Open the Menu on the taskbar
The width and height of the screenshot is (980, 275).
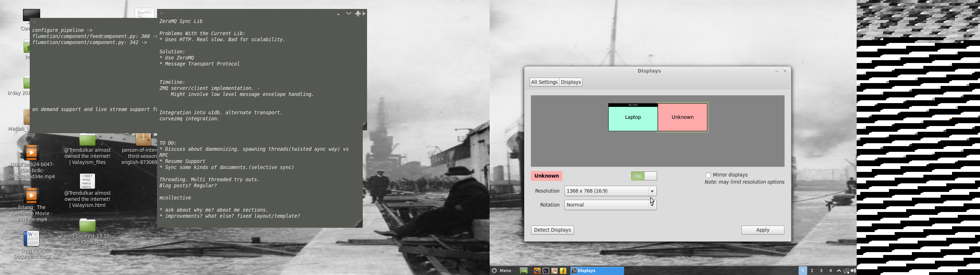[502, 271]
